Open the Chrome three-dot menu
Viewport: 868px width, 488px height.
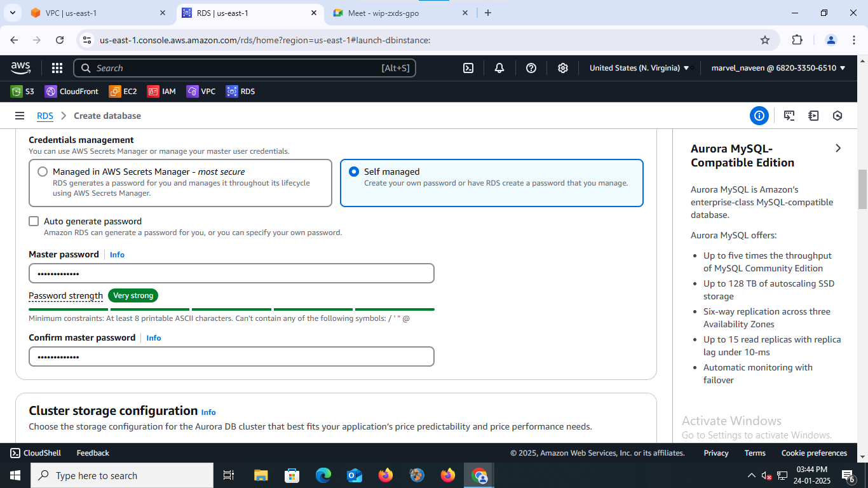coord(853,40)
